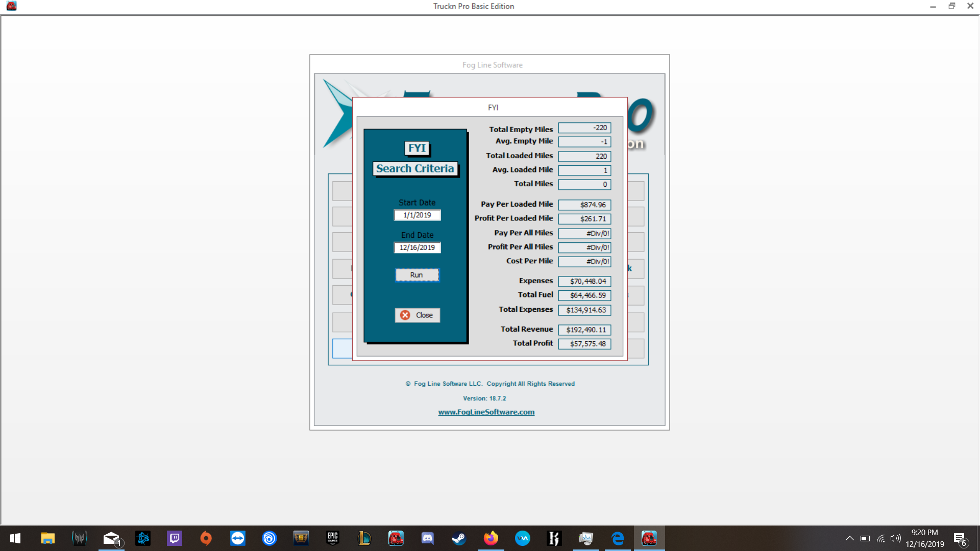Select the Profit Per Loaded Mile value $261.71
The width and height of the screenshot is (980, 551).
pyautogui.click(x=584, y=219)
